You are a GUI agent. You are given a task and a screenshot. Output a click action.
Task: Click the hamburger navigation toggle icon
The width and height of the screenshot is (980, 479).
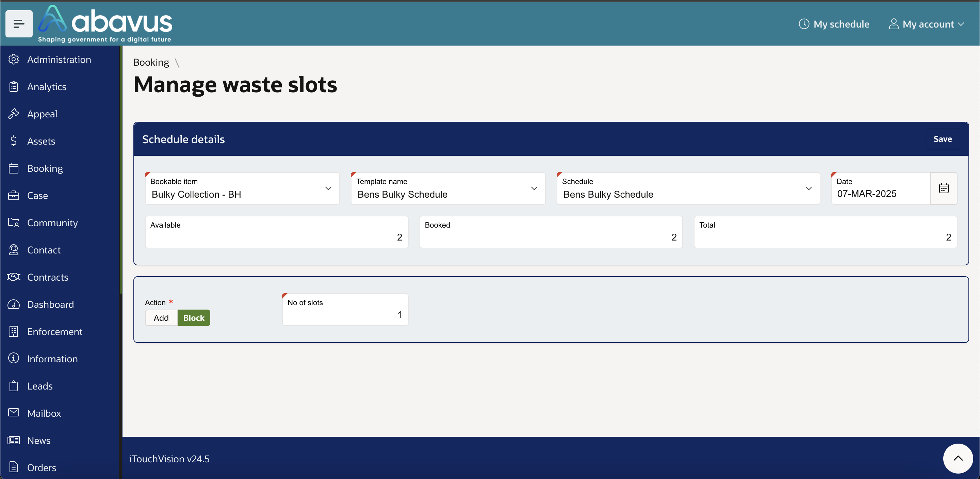[x=19, y=24]
